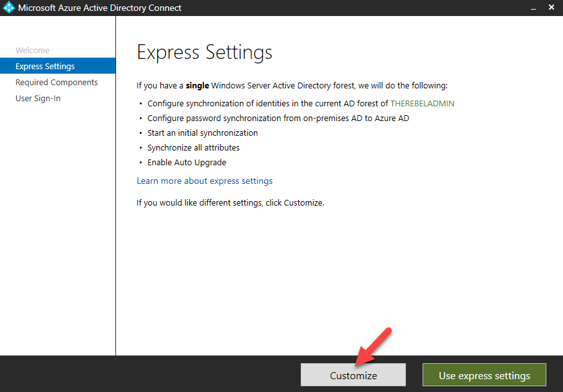Click the window title 'Microsoft Azure Active Directory Connect'
Screen dimensions: 563x392
click(99, 8)
